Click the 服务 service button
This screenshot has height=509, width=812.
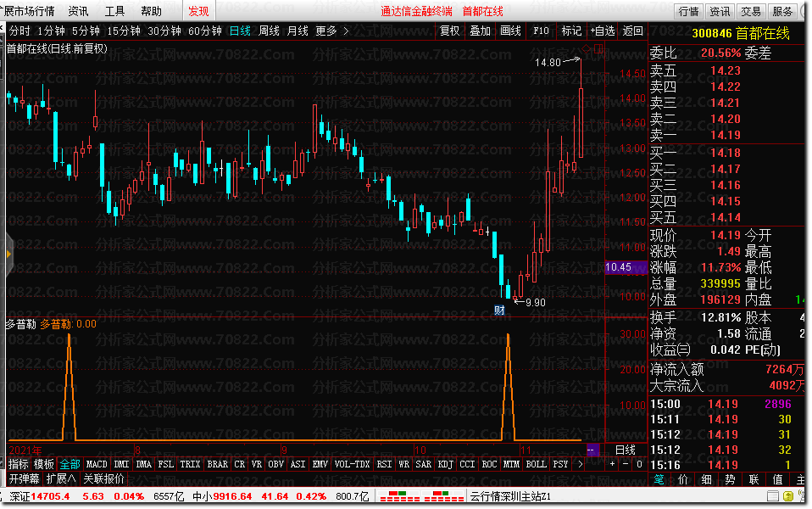pyautogui.click(x=782, y=11)
